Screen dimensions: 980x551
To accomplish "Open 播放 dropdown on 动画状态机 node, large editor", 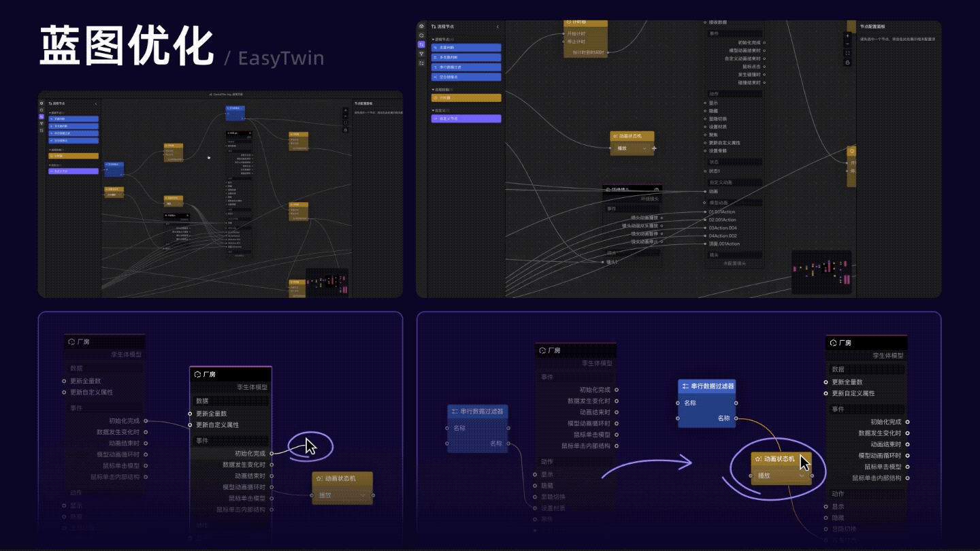I will [x=632, y=148].
